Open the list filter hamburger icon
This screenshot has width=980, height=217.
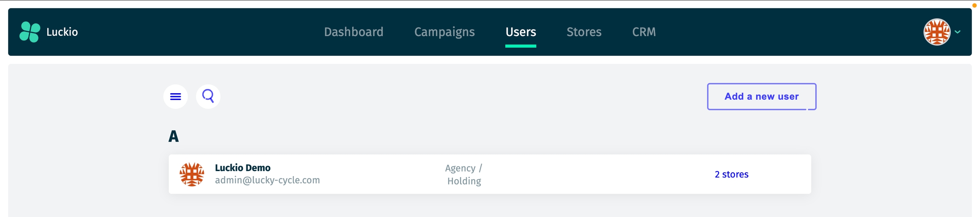tap(176, 97)
